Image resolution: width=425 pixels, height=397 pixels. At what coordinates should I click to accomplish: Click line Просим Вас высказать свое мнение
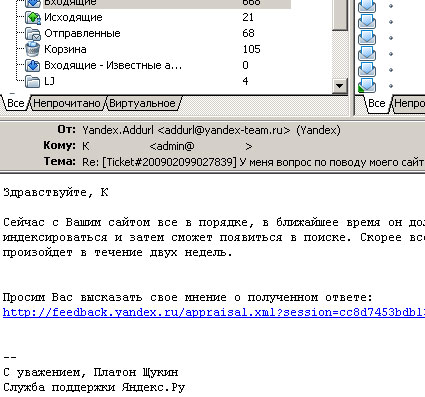coord(187,297)
